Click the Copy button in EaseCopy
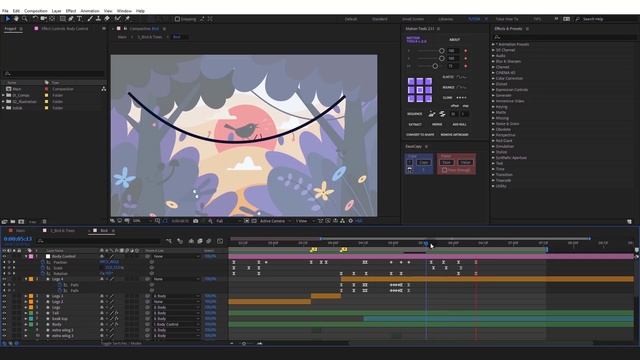640x360 pixels. point(424,162)
